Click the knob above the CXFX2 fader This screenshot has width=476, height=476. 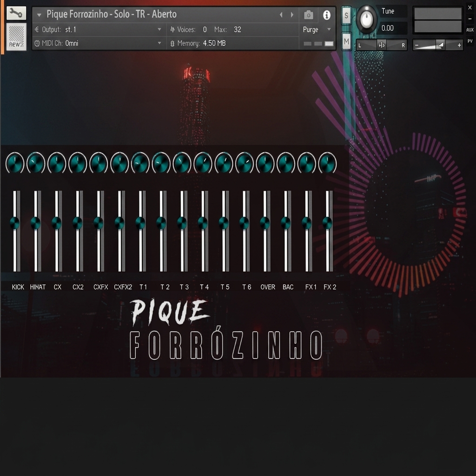coord(119,163)
